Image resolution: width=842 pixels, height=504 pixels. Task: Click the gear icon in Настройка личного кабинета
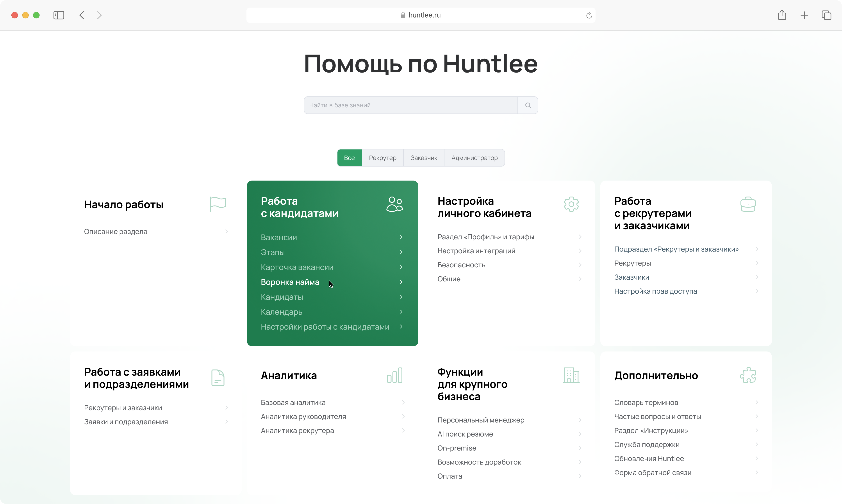tap(571, 204)
